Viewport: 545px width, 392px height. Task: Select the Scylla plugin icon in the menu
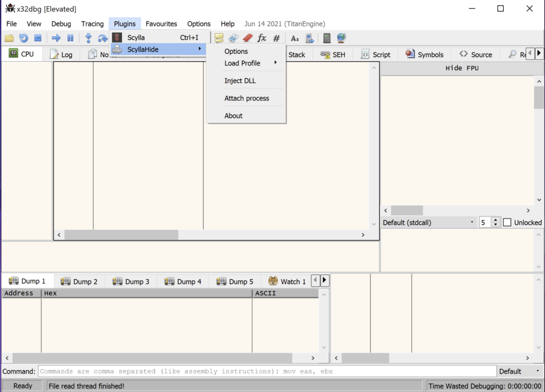[117, 37]
